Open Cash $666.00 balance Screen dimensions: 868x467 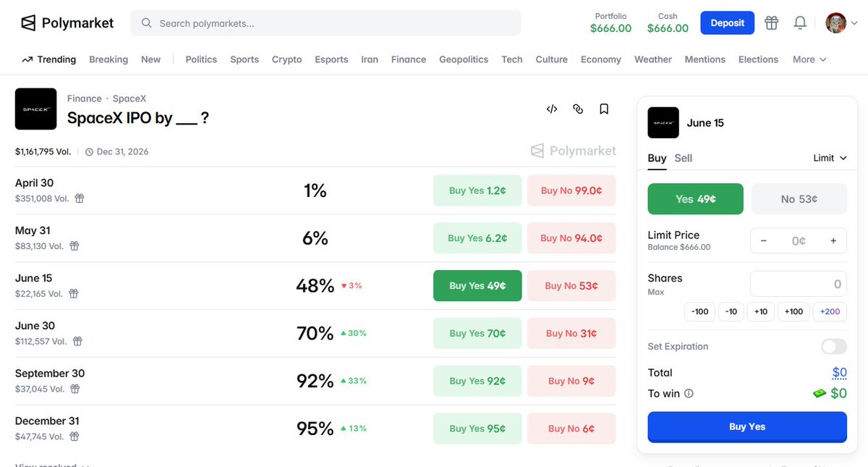(668, 23)
